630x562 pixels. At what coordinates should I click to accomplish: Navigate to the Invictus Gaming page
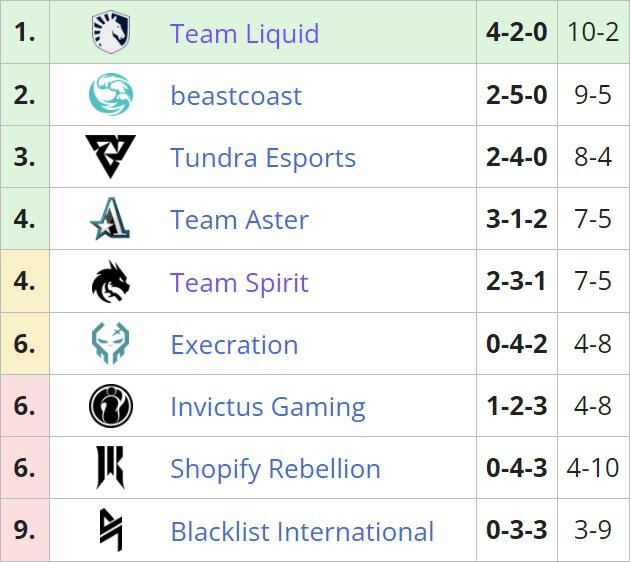[x=267, y=407]
